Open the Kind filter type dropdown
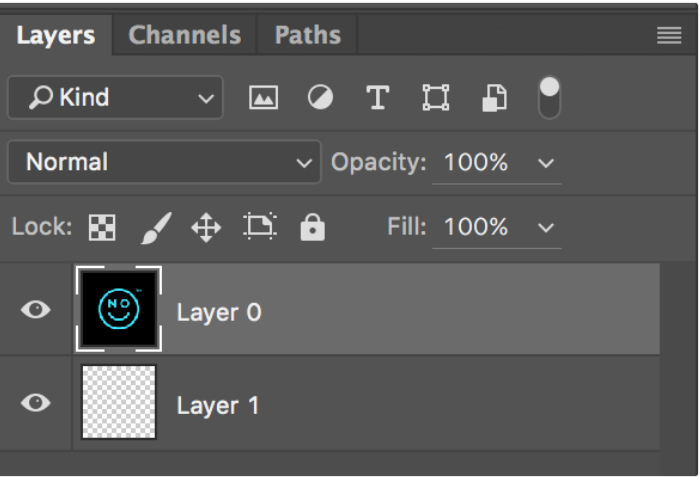This screenshot has width=700, height=477. [x=115, y=98]
